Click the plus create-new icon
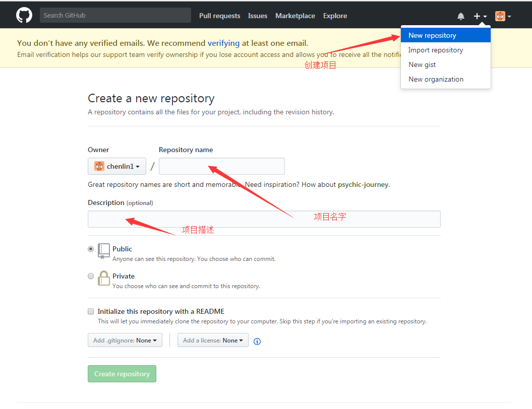Screen dimensions: 532x409 pyautogui.click(x=477, y=16)
